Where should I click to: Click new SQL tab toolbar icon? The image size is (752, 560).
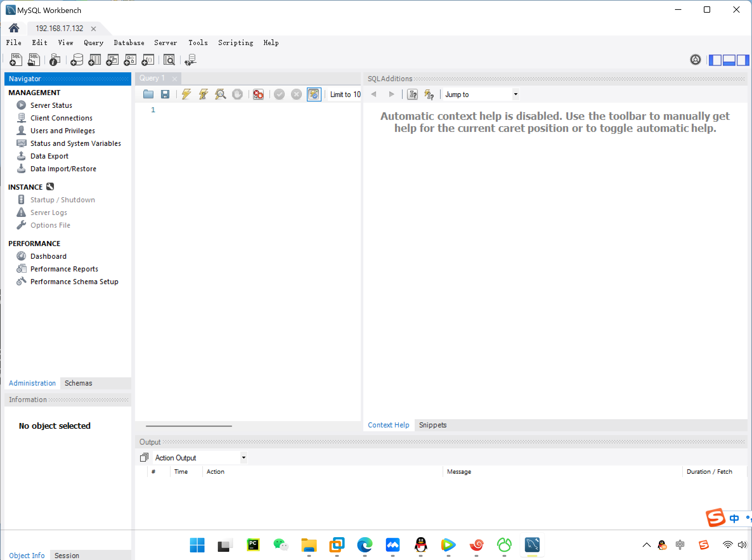coord(16,60)
